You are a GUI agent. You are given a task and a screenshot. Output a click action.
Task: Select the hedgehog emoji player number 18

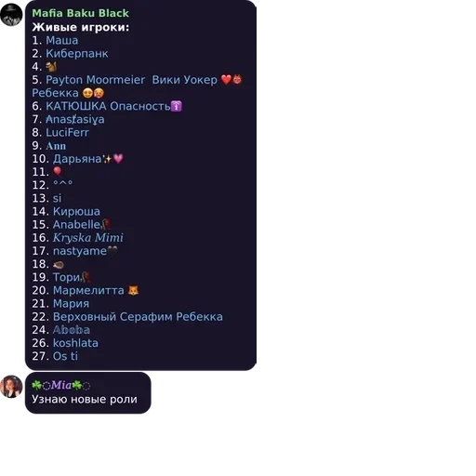tap(59, 264)
